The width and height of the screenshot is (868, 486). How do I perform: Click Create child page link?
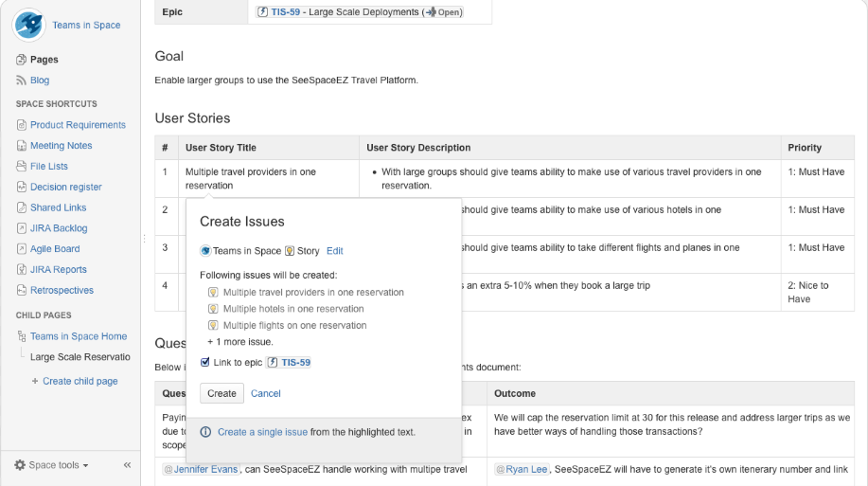(x=80, y=381)
